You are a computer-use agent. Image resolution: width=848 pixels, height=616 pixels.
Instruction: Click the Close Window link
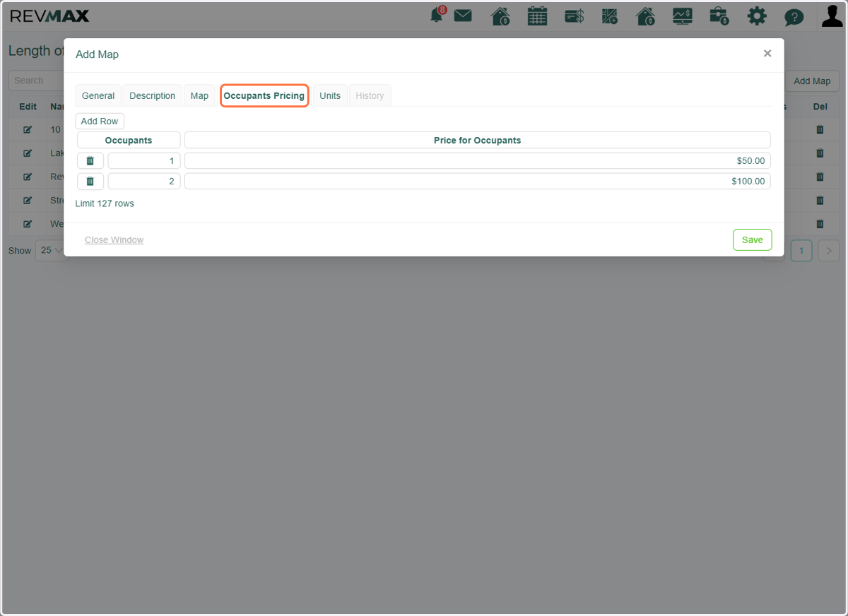click(x=114, y=240)
